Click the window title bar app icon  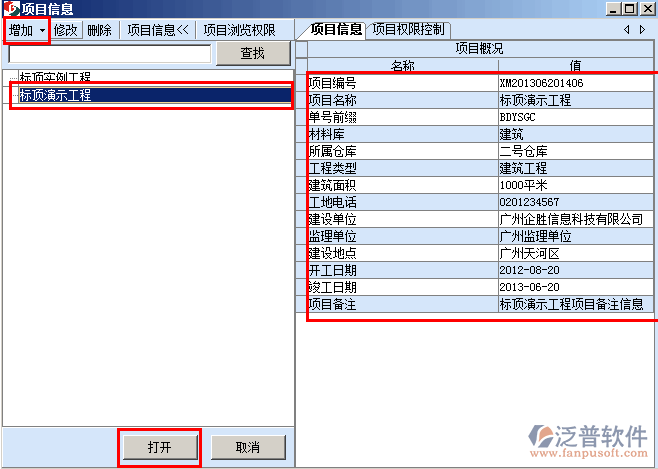11,9
